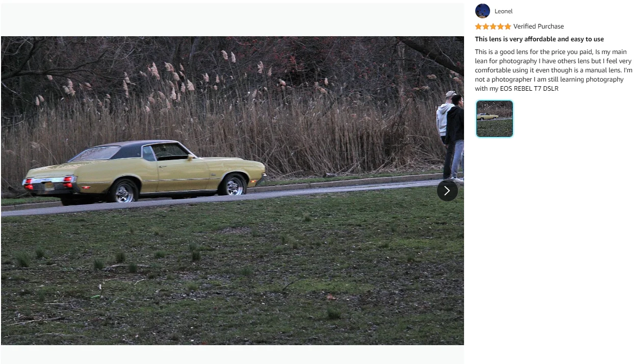
Task: Click the car's front chrome wheel
Action: pyautogui.click(x=234, y=185)
